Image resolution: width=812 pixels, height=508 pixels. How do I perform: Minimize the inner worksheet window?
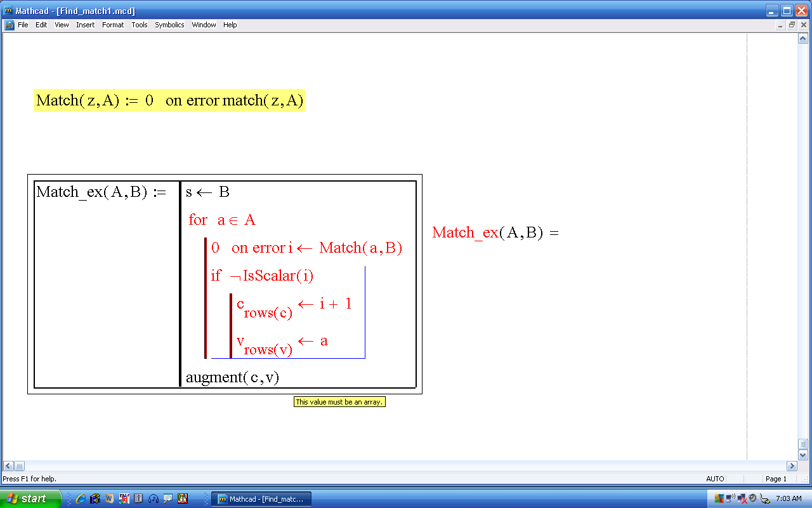(780, 25)
